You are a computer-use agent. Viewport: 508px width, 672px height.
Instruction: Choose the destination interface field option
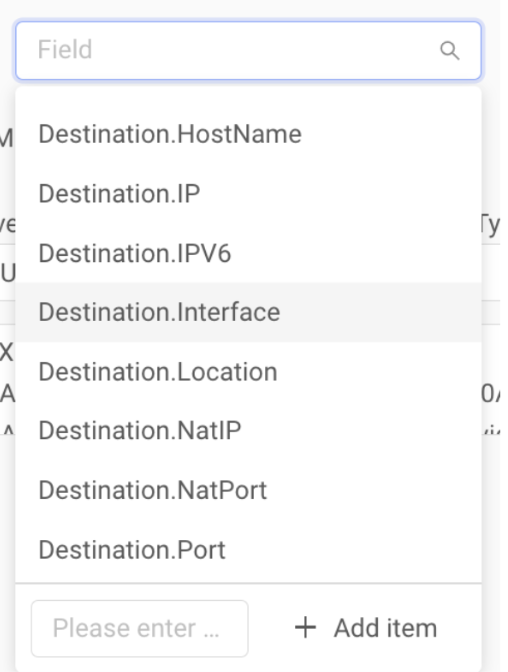tap(248, 312)
